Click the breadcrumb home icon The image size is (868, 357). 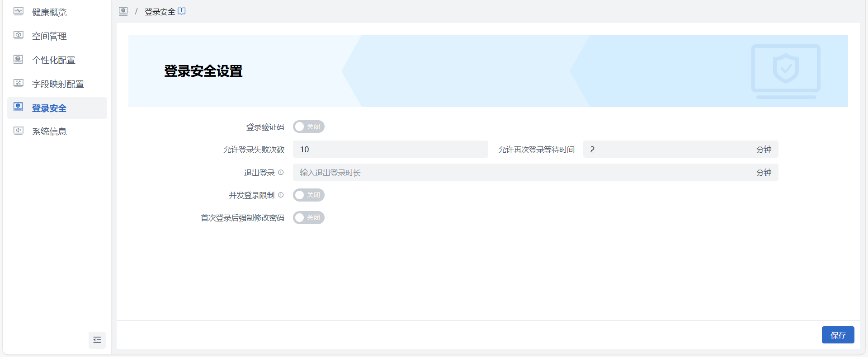pos(123,11)
